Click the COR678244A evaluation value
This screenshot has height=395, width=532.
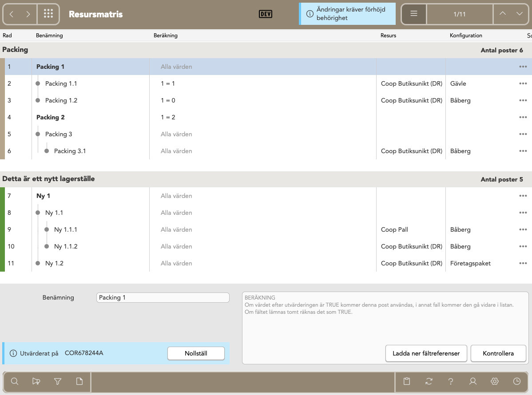coord(84,353)
